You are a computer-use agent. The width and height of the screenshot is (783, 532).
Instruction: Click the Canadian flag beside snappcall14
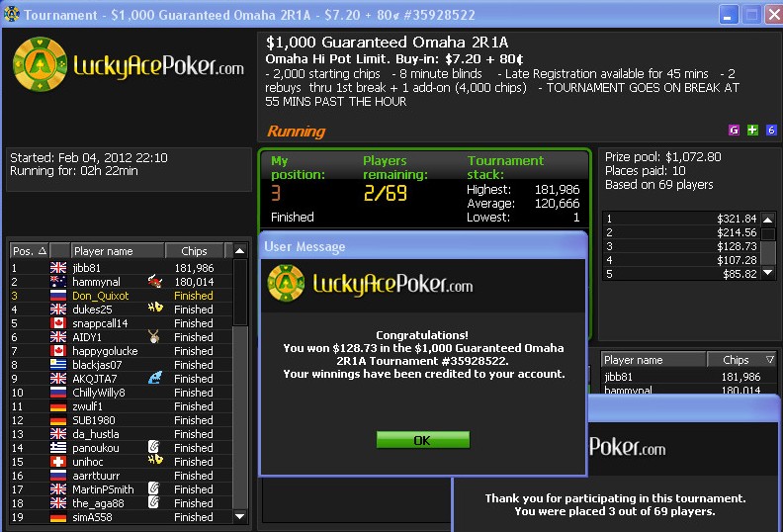(58, 323)
